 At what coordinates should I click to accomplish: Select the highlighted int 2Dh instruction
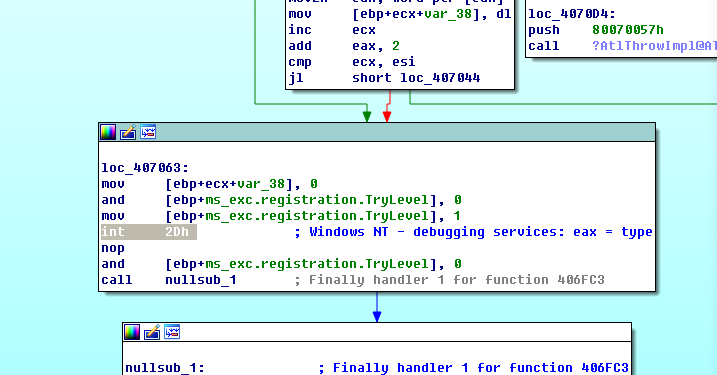click(x=149, y=232)
